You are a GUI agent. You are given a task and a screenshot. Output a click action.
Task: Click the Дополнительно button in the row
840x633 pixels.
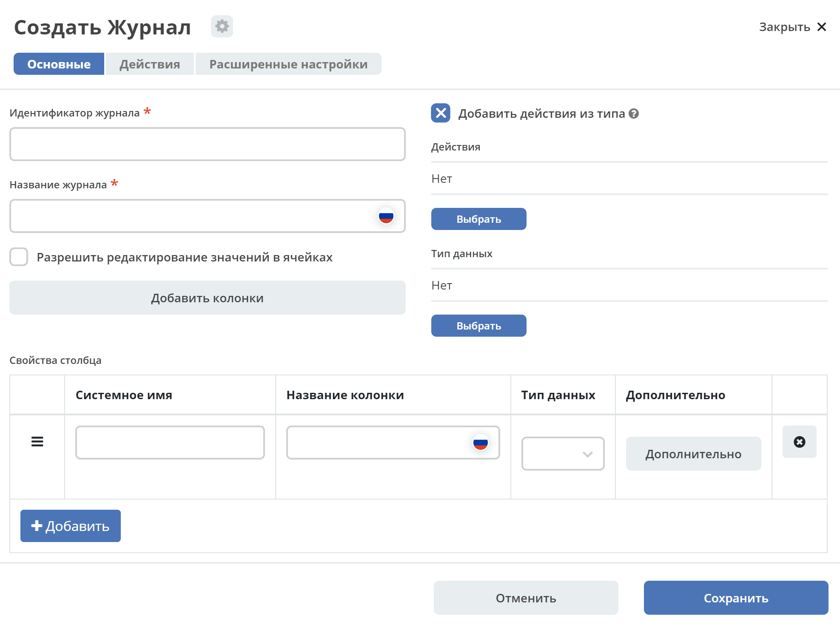pos(694,454)
